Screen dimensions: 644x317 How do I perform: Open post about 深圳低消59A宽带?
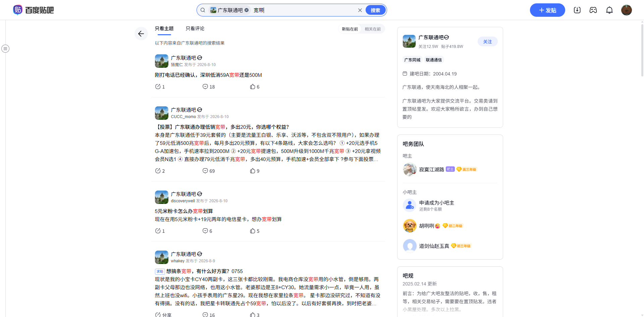pos(208,75)
